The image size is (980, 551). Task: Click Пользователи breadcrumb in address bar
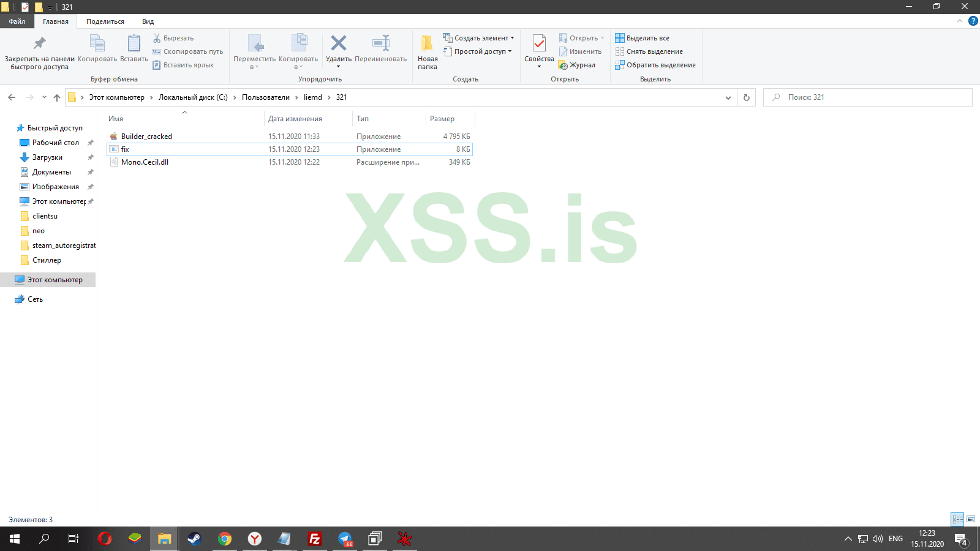[266, 97]
